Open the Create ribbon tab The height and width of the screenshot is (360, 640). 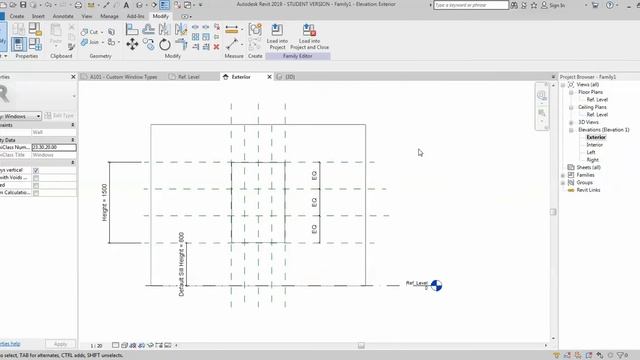tap(17, 16)
